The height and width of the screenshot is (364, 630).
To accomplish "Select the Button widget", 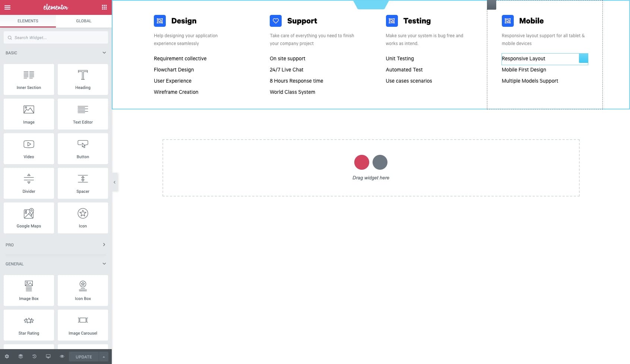I will (x=82, y=148).
